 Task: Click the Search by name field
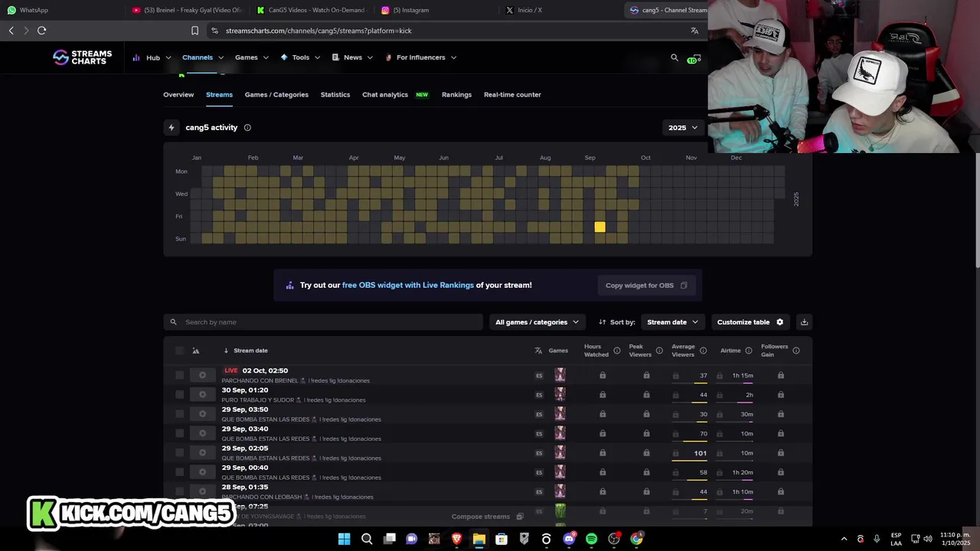(324, 322)
